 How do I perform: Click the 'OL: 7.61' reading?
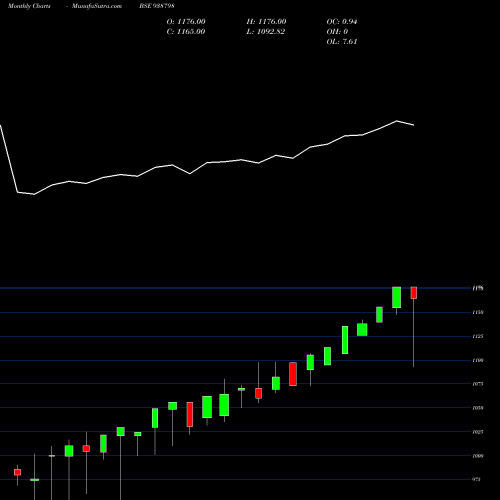coord(342,42)
